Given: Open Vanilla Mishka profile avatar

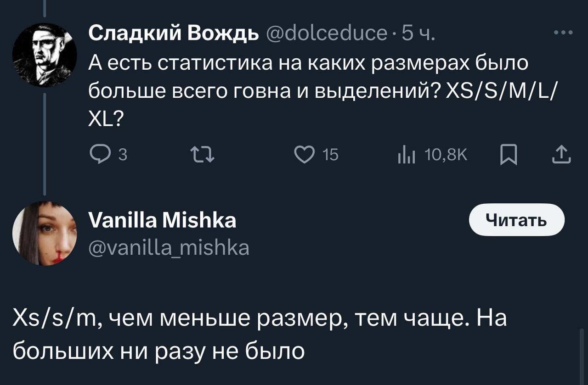Looking at the screenshot, I should click(45, 233).
